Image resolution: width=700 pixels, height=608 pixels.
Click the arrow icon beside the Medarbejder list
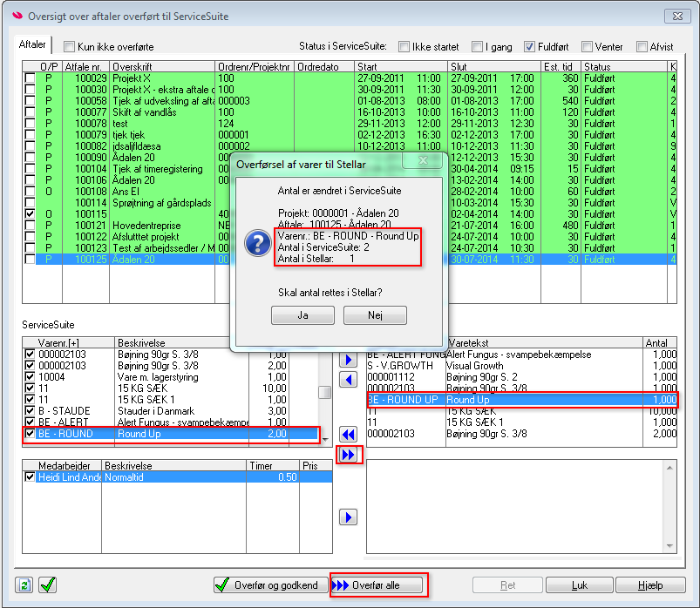click(348, 517)
